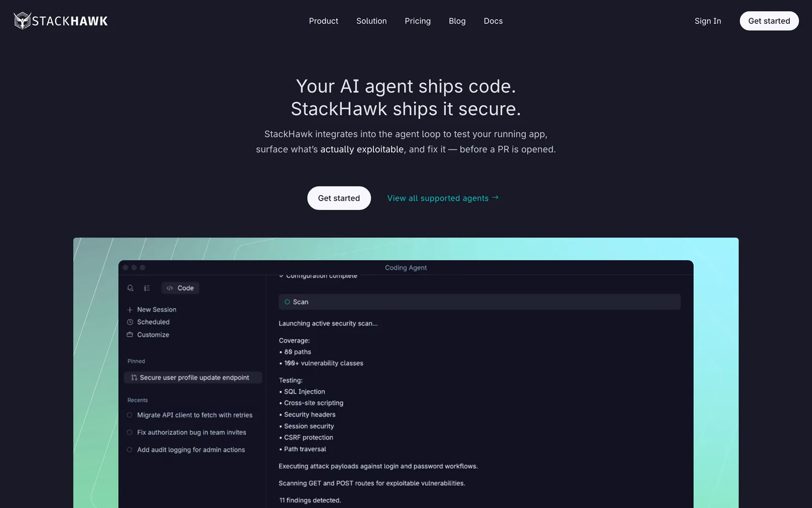
Task: Click the Configuration complete checkmark row
Action: (x=318, y=276)
